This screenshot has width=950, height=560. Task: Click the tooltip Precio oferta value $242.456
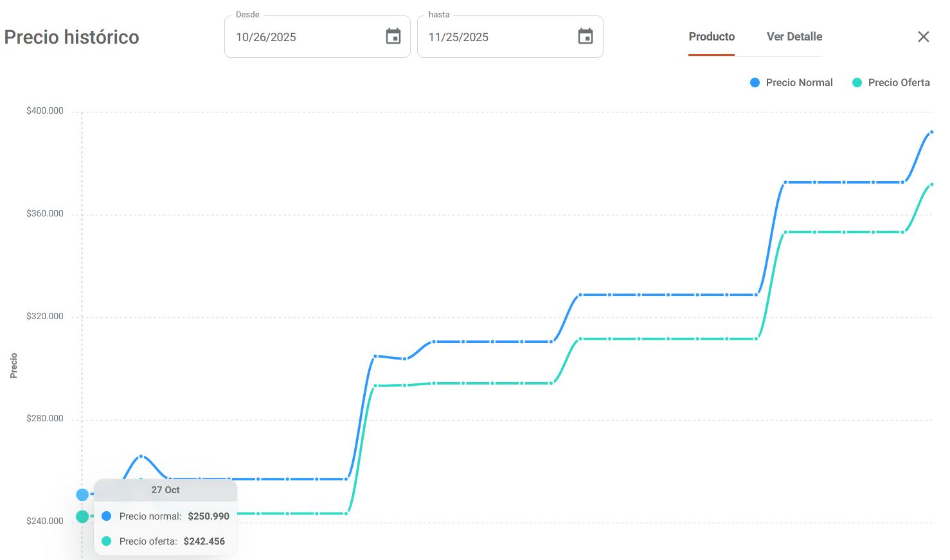[204, 541]
